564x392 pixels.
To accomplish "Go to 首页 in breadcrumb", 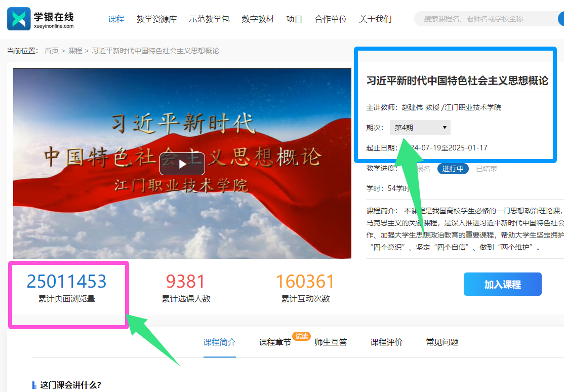I will click(52, 51).
